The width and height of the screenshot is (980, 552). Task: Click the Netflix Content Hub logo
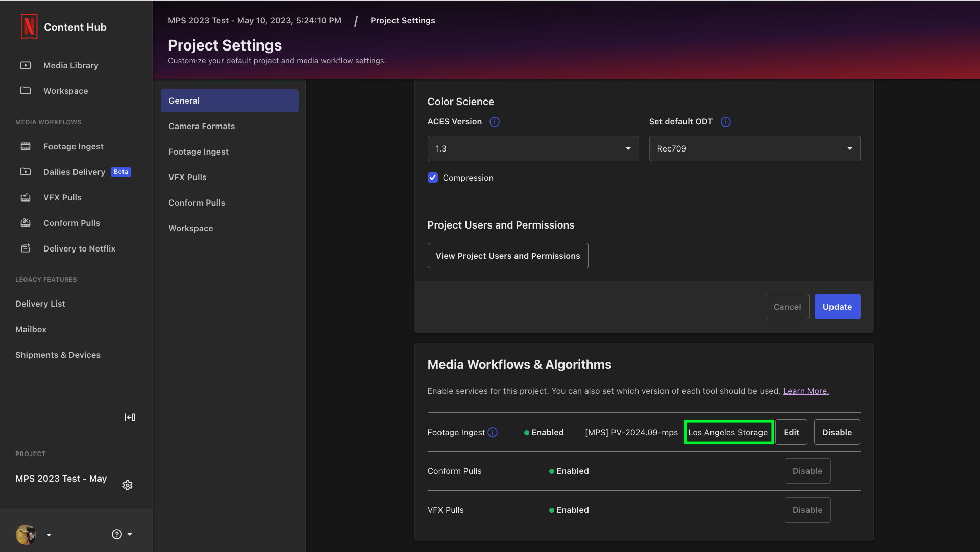29,27
